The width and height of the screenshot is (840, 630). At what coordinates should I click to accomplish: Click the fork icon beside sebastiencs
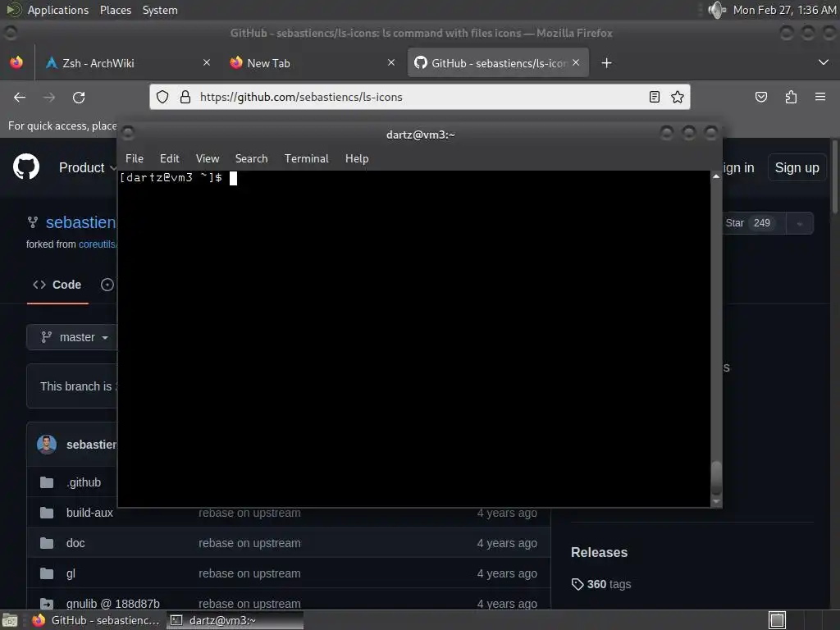point(33,222)
